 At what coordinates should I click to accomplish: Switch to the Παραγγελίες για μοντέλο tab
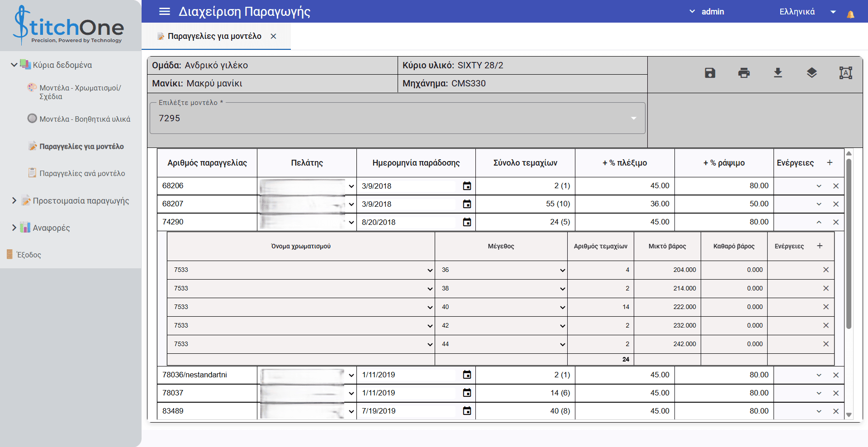(x=214, y=36)
